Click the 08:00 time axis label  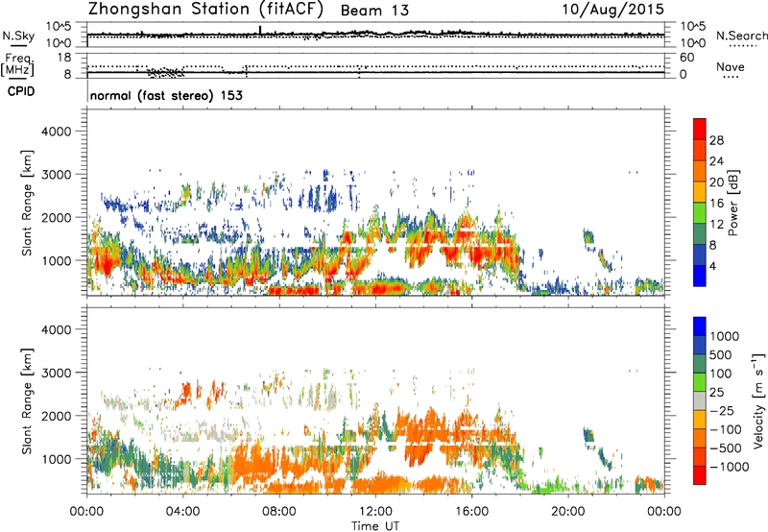click(279, 512)
